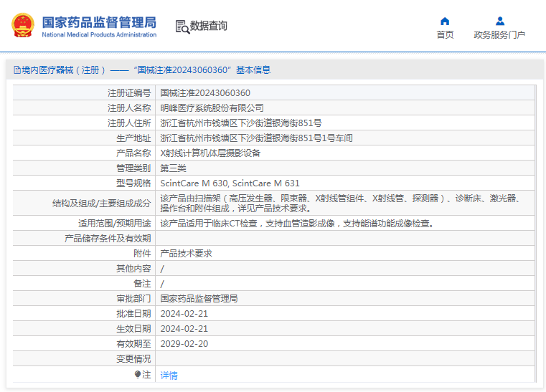Screen dimensions: 546x392
Task: Select the X射线计算机体层摄影设备 product name
Action: click(x=210, y=153)
